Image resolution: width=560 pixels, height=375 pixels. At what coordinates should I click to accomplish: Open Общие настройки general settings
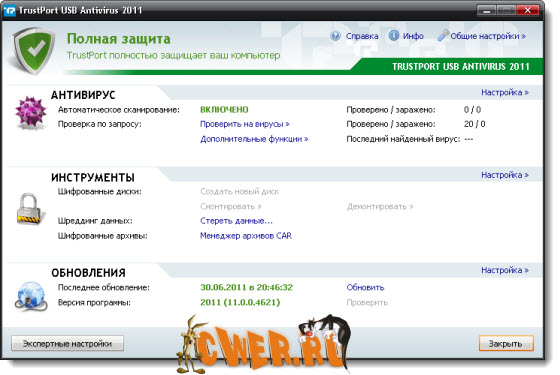pos(488,36)
